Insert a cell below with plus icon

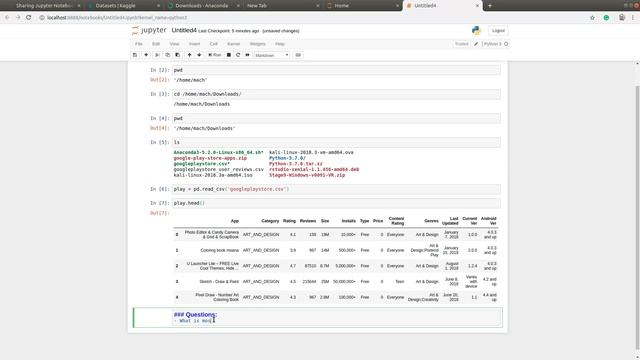pyautogui.click(x=146, y=55)
